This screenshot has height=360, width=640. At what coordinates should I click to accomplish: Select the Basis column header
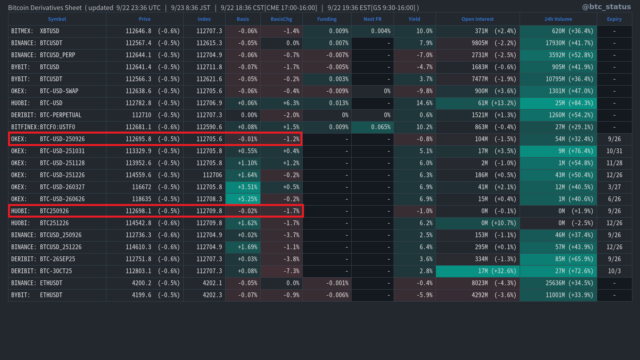point(242,19)
